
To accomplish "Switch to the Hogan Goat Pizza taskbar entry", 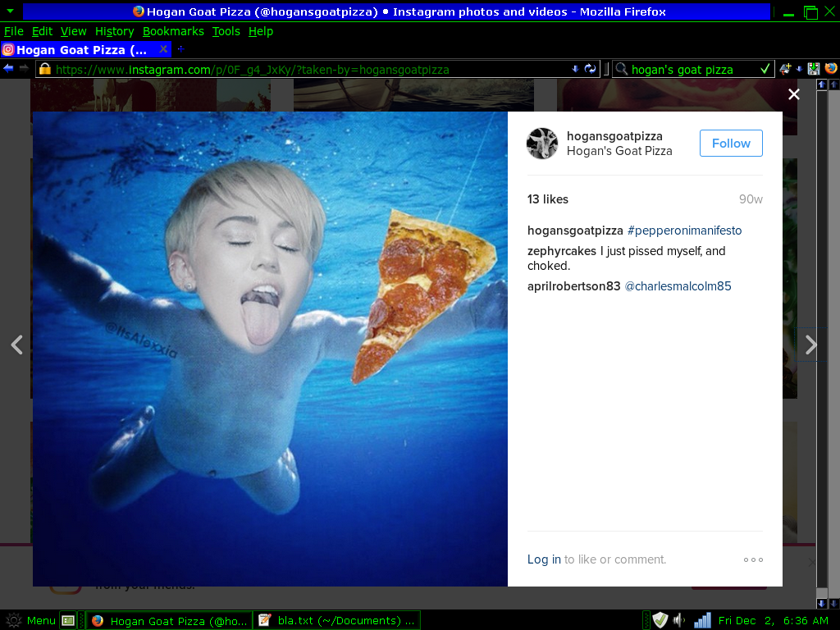I will pyautogui.click(x=169, y=620).
